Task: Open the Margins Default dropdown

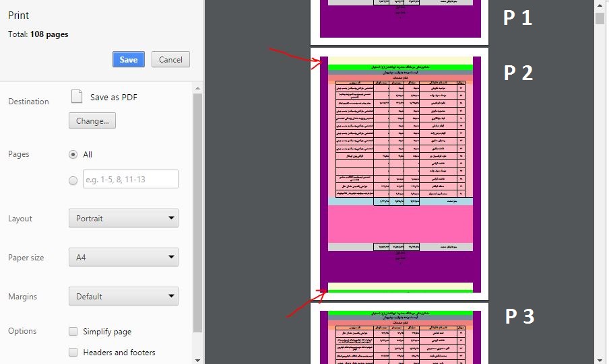Action: (123, 296)
